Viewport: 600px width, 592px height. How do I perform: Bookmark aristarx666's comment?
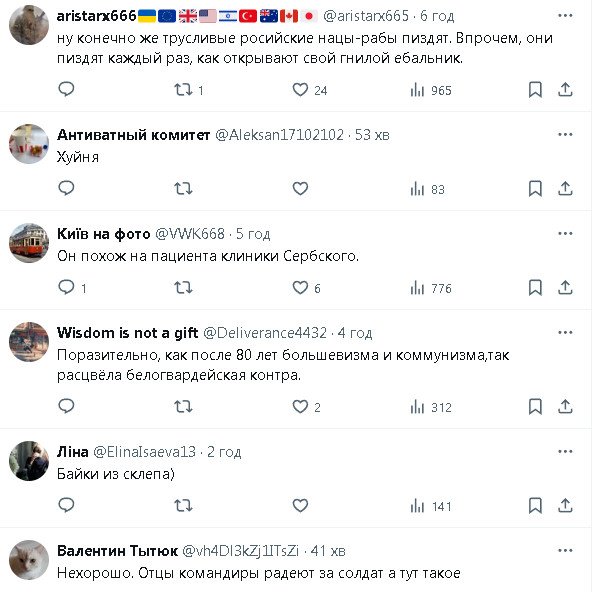pyautogui.click(x=535, y=90)
